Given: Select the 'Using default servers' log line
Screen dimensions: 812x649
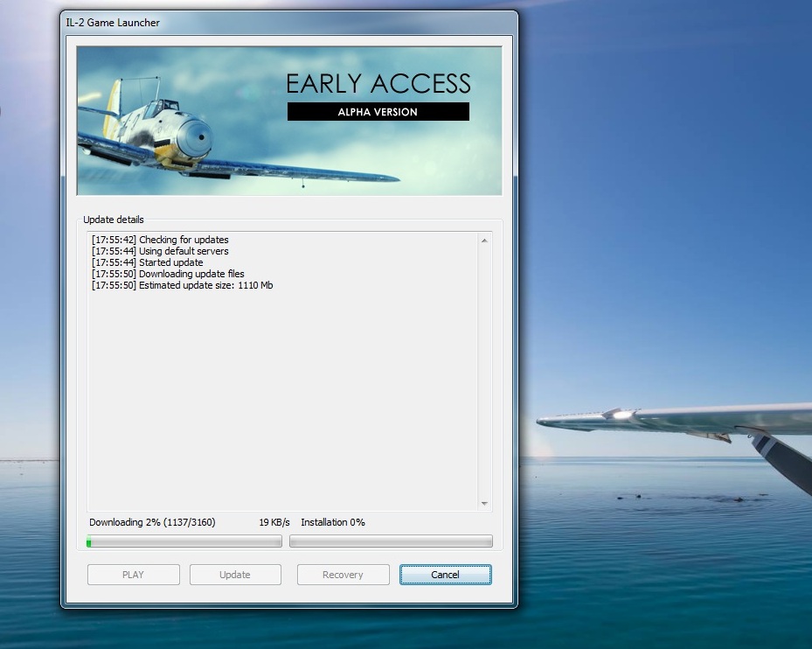Looking at the screenshot, I should [x=160, y=251].
